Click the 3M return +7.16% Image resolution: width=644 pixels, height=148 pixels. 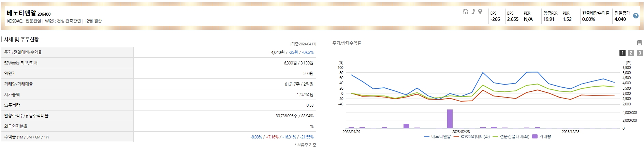(272, 137)
